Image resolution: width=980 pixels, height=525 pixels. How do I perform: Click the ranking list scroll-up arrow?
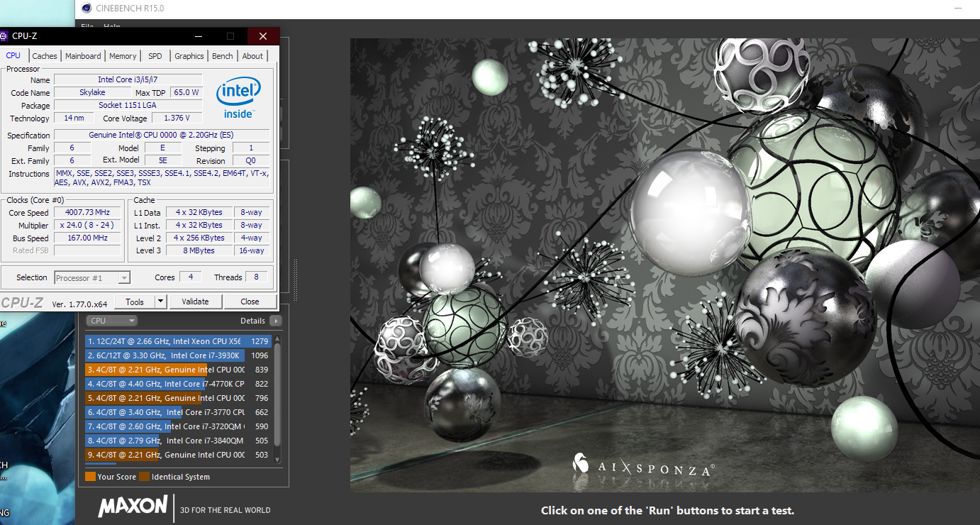pos(277,338)
